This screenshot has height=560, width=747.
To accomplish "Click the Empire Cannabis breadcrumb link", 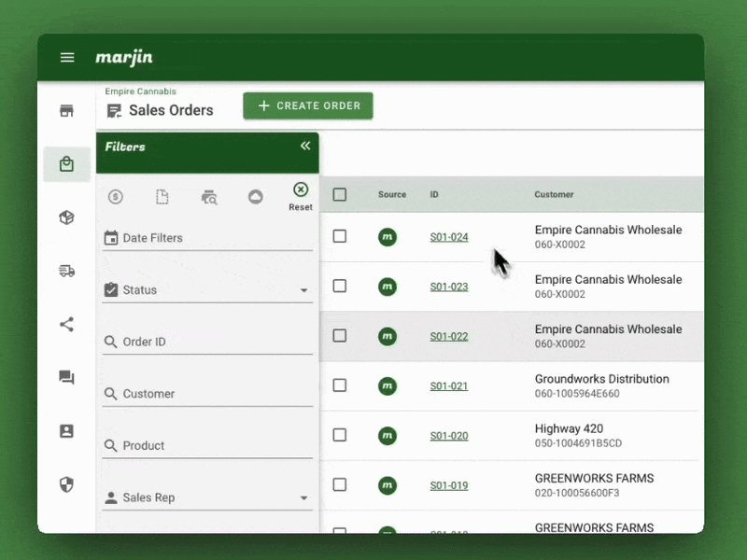I will (x=140, y=91).
